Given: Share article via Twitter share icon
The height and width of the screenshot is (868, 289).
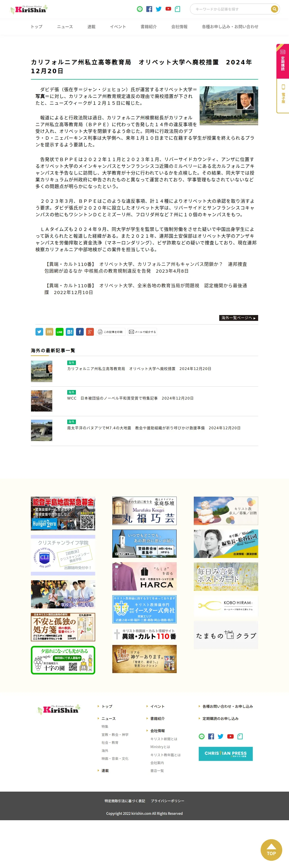Looking at the screenshot, I should tap(39, 332).
